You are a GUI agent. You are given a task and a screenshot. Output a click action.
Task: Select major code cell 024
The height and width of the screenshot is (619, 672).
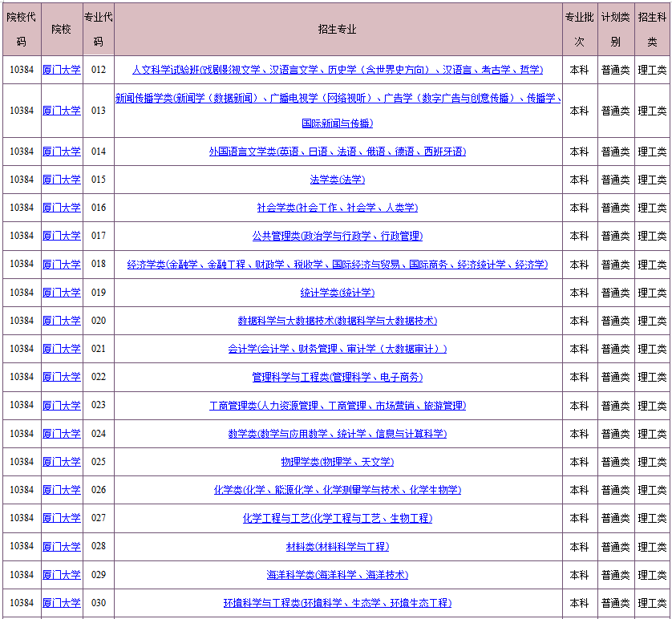pos(99,434)
